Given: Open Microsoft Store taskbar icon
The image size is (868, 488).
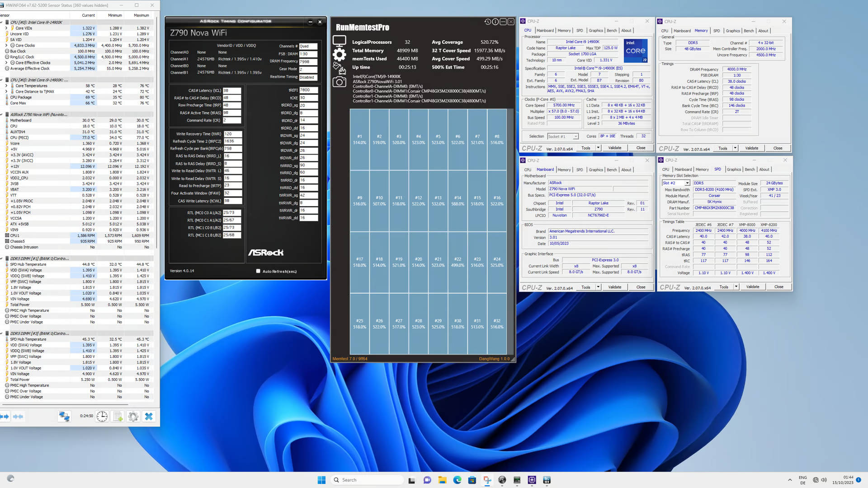Looking at the screenshot, I should 472,480.
